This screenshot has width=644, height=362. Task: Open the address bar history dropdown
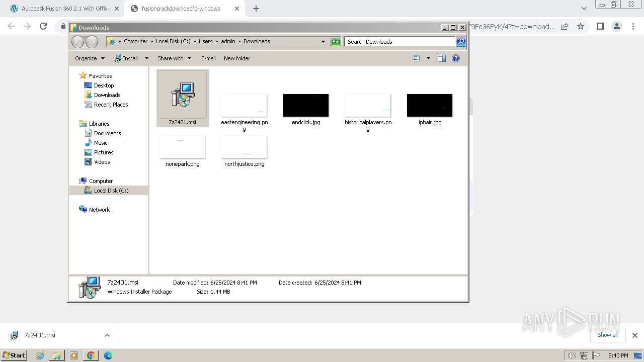323,42
